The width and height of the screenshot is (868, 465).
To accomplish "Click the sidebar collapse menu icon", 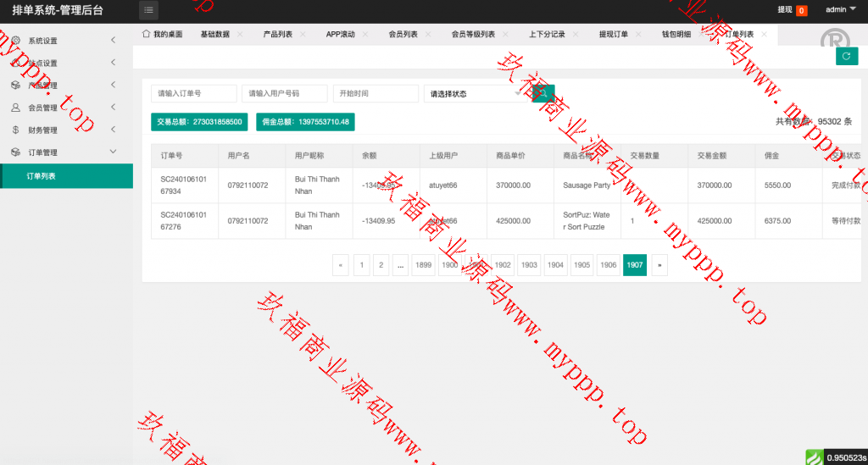I will point(148,10).
